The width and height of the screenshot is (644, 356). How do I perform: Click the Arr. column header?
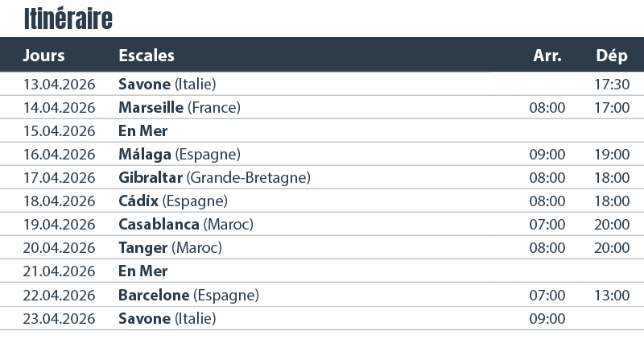pyautogui.click(x=547, y=56)
